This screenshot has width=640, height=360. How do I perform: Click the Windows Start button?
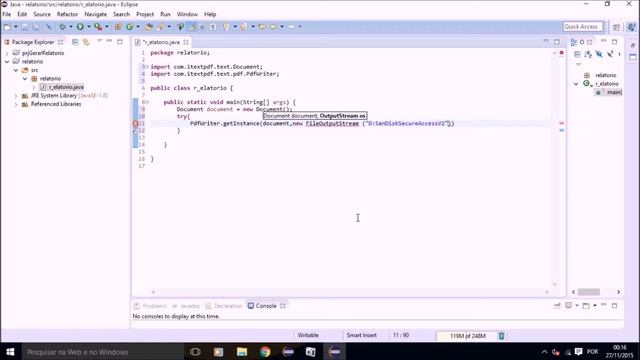[x=10, y=351]
